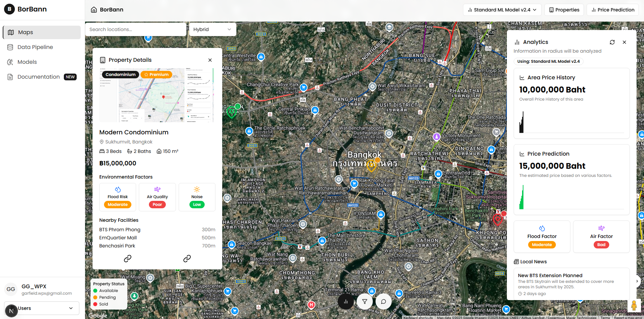The image size is (644, 319).
Task: Click the BorBann home icon in header
Action: [x=94, y=10]
